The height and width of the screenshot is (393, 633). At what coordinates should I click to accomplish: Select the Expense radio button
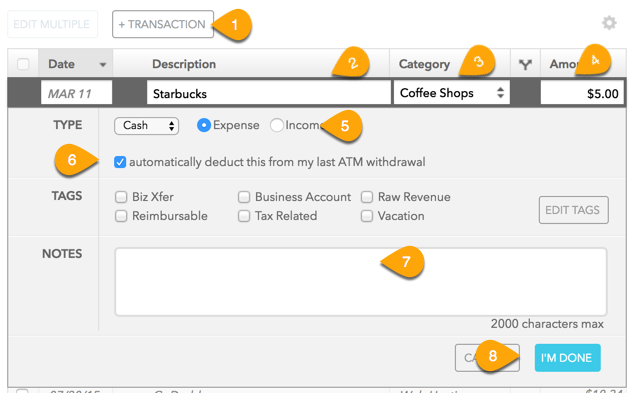click(204, 125)
